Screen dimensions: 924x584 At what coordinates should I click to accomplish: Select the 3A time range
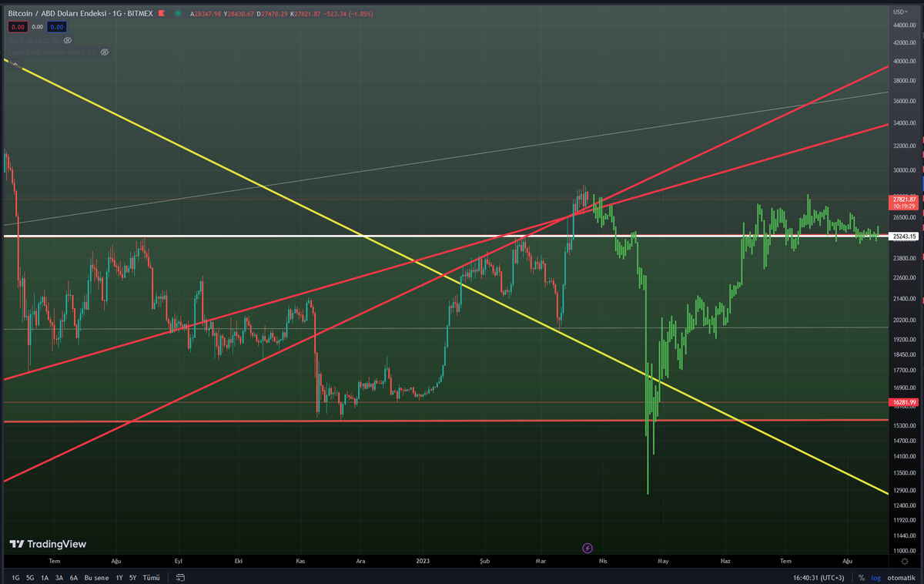pyautogui.click(x=59, y=578)
